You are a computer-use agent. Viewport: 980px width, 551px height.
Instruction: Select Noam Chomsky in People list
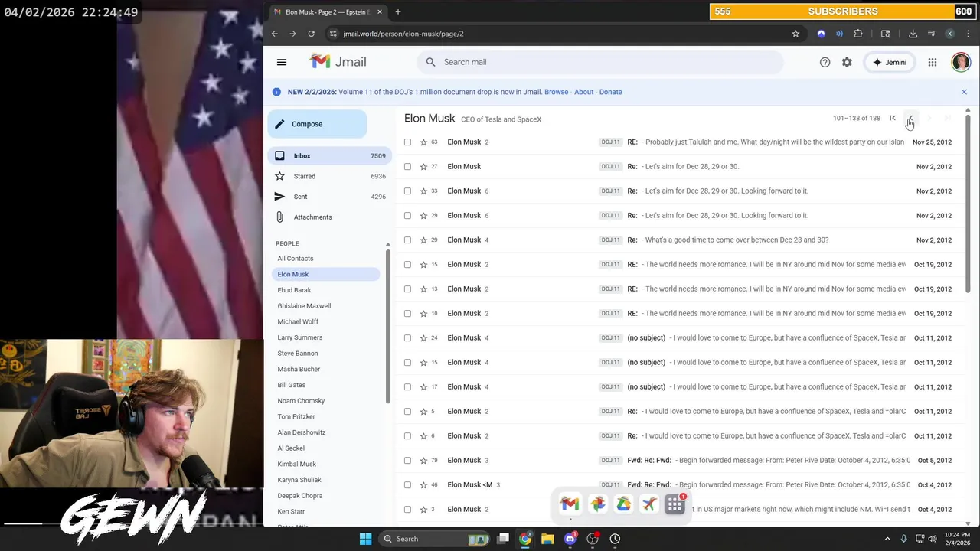pyautogui.click(x=301, y=401)
